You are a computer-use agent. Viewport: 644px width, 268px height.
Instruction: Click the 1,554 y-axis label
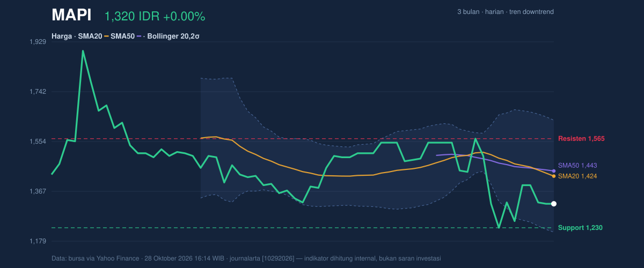point(38,142)
